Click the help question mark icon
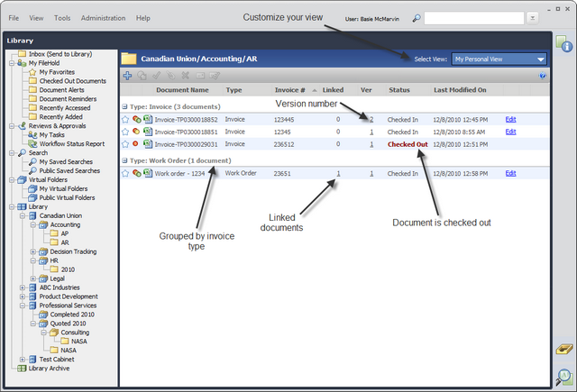This screenshot has width=577, height=392. click(543, 77)
